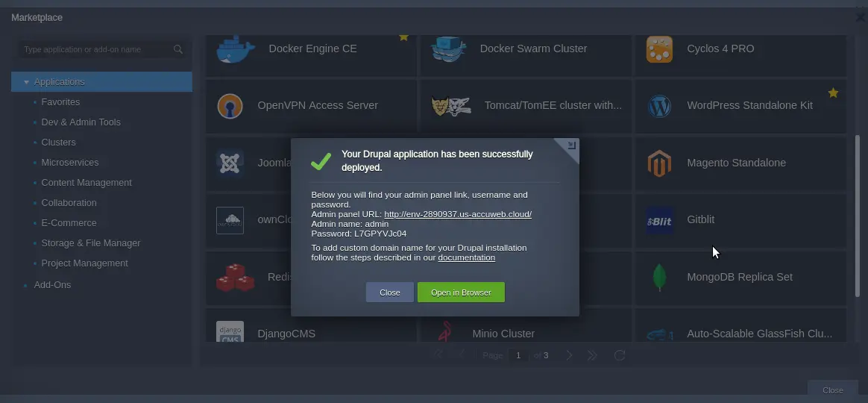Select Storage & File Manager category
Screen dimensions: 868x403
pos(91,243)
